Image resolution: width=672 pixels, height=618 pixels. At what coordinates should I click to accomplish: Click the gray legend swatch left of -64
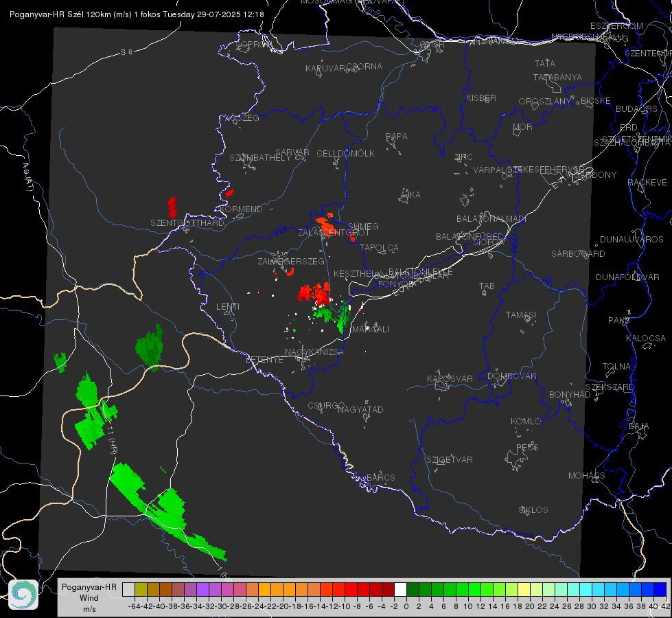[128, 589]
